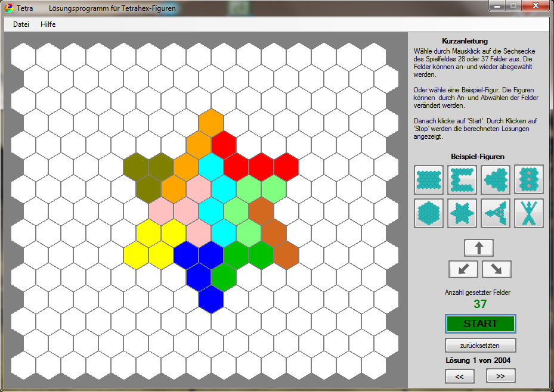Shift the figure with the down-right arrow
The height and width of the screenshot is (392, 554).
click(x=496, y=269)
